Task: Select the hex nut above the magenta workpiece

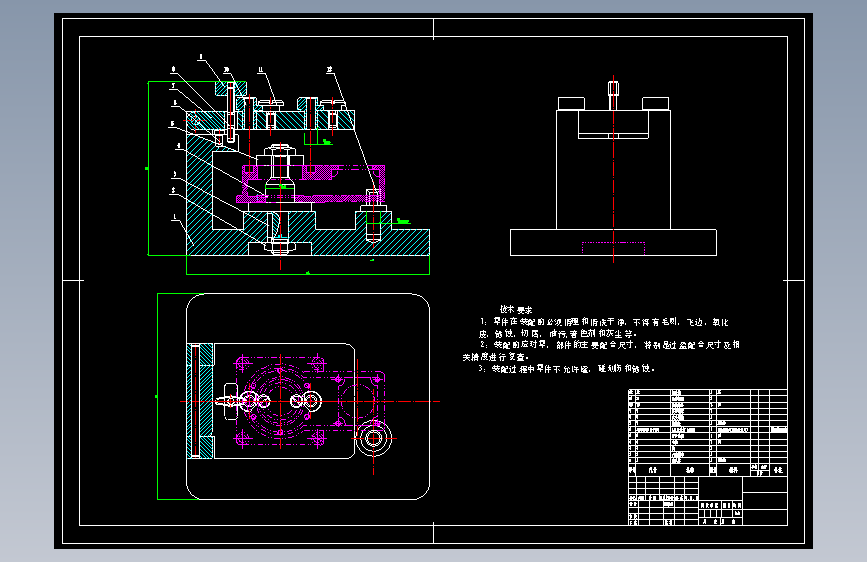Action: click(280, 151)
